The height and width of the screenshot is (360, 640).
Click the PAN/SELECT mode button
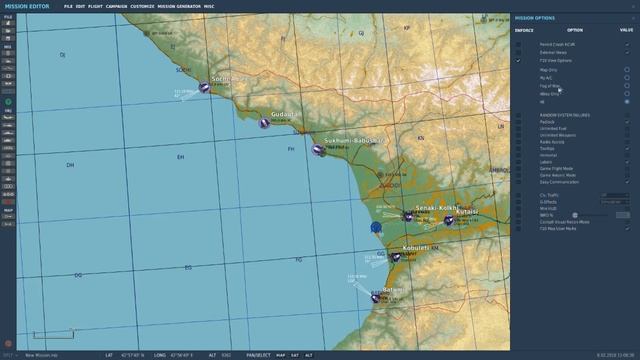(258, 356)
